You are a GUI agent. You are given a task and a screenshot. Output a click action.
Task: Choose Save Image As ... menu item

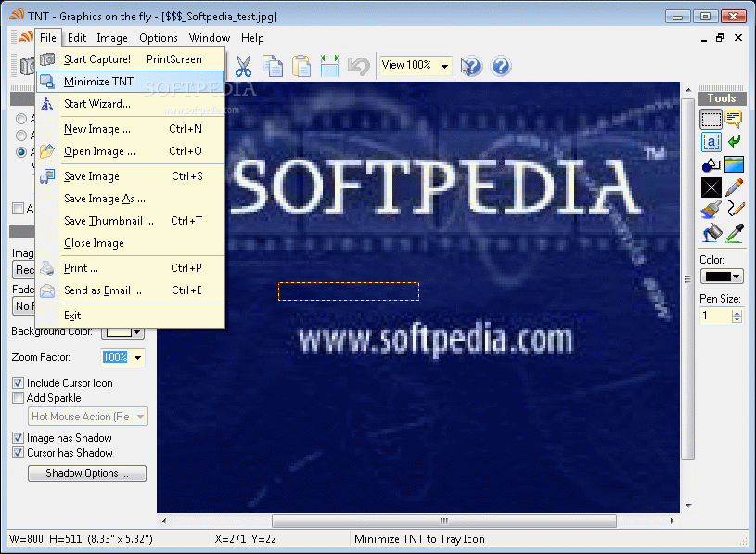point(130,199)
